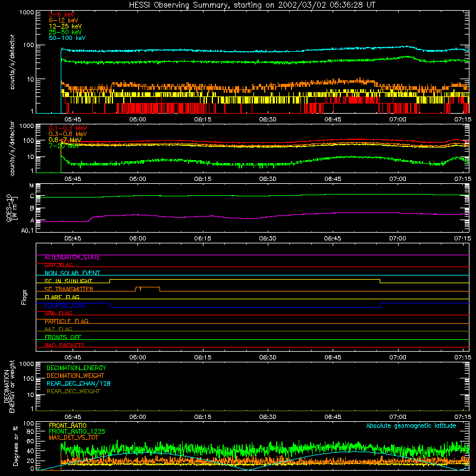Viewport: 476px width, 476px height.
Task: Click the DECIMATION_WEIGHT legend label
Action: coord(76,375)
